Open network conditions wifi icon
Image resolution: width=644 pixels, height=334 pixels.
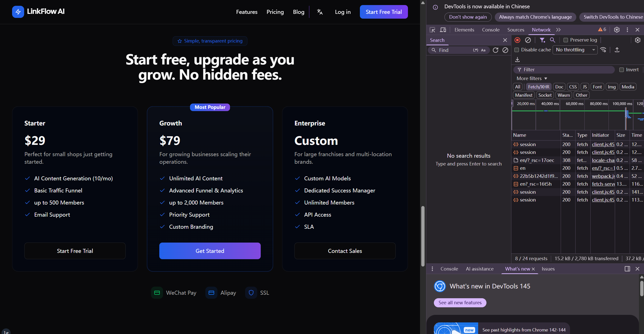point(603,50)
